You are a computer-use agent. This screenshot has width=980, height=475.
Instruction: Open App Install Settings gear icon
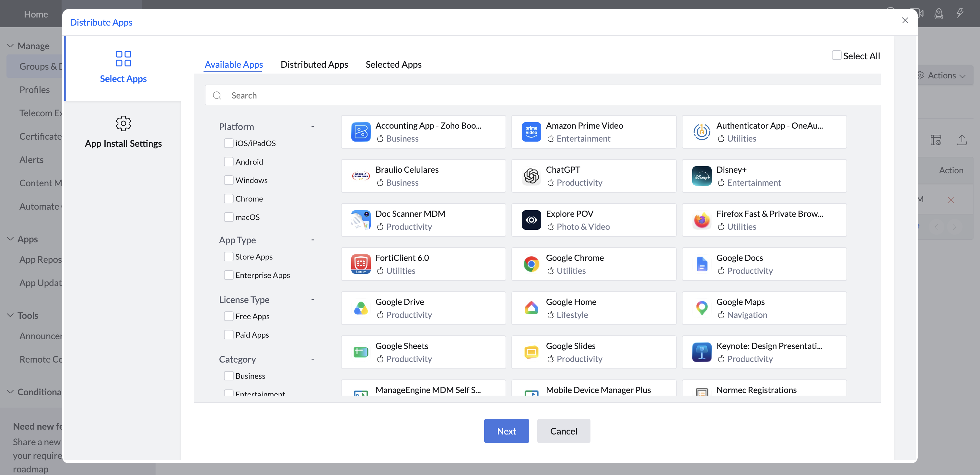(x=123, y=123)
